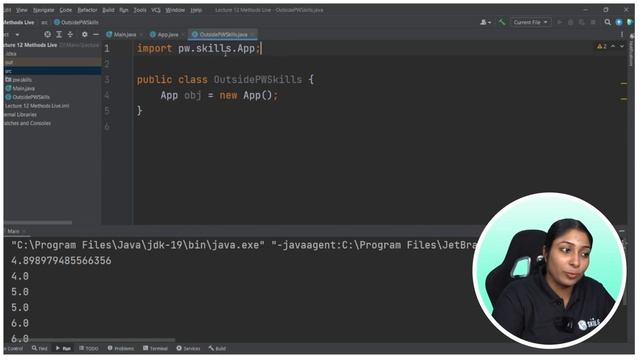Open the Problems tool window button

[x=121, y=349]
